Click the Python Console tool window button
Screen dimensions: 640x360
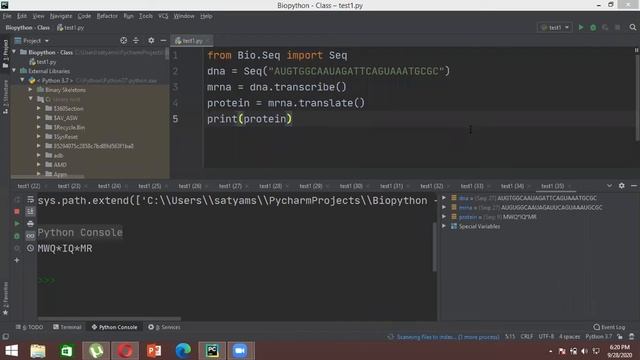(115, 327)
